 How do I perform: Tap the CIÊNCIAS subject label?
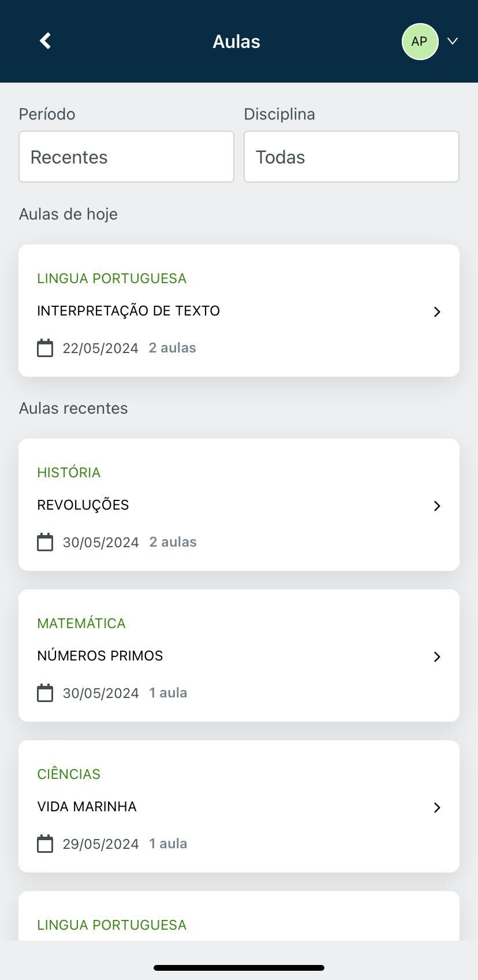click(69, 774)
